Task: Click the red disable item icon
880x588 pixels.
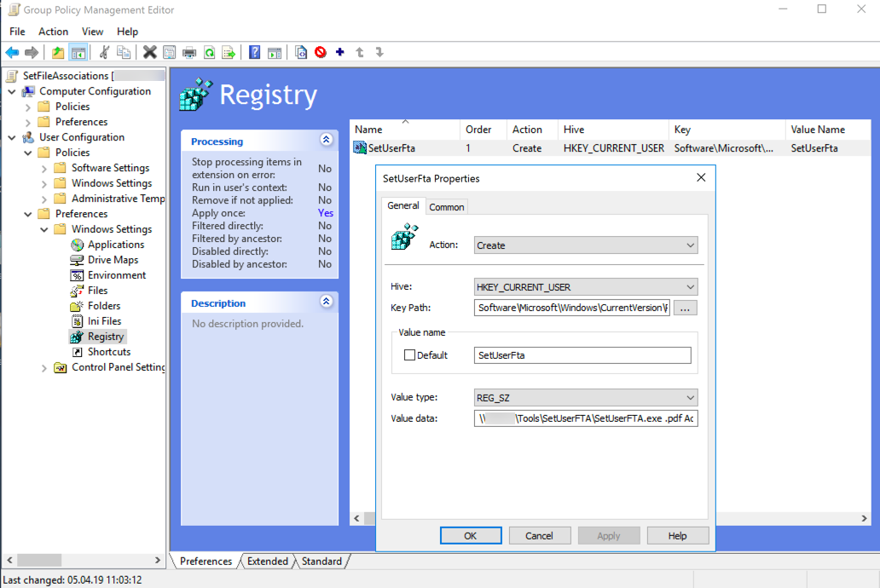Action: (x=321, y=53)
